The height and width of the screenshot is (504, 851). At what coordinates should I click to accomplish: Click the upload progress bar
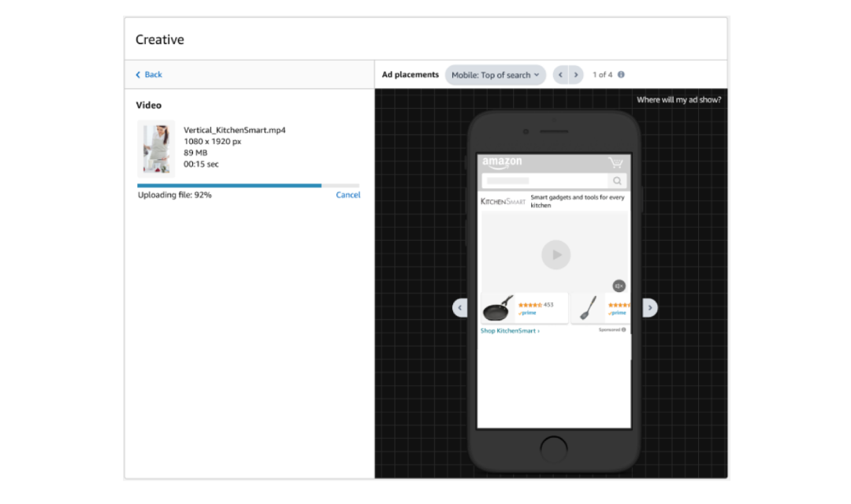coord(248,186)
